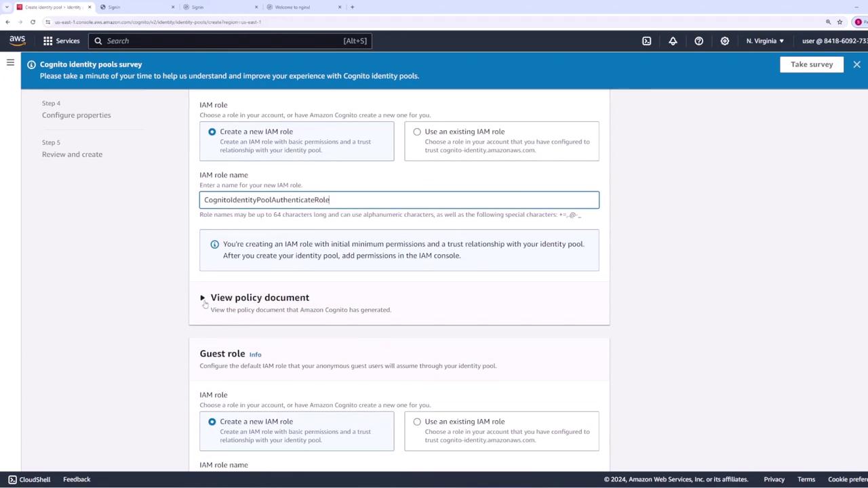This screenshot has width=868, height=488.
Task: Close the Create identity pool browser tab
Action: point(90,7)
